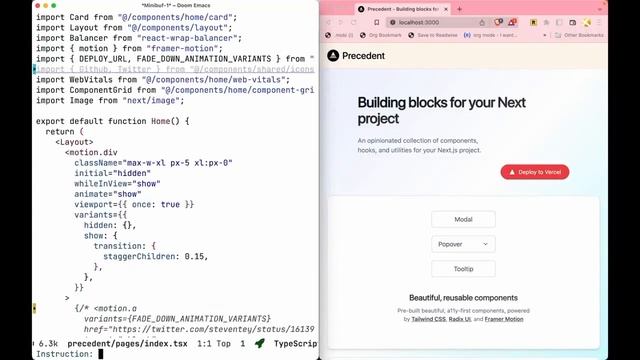This screenshot has width=640, height=360.
Task: Click the <Layout> tag line in Emacs
Action: pos(74,142)
